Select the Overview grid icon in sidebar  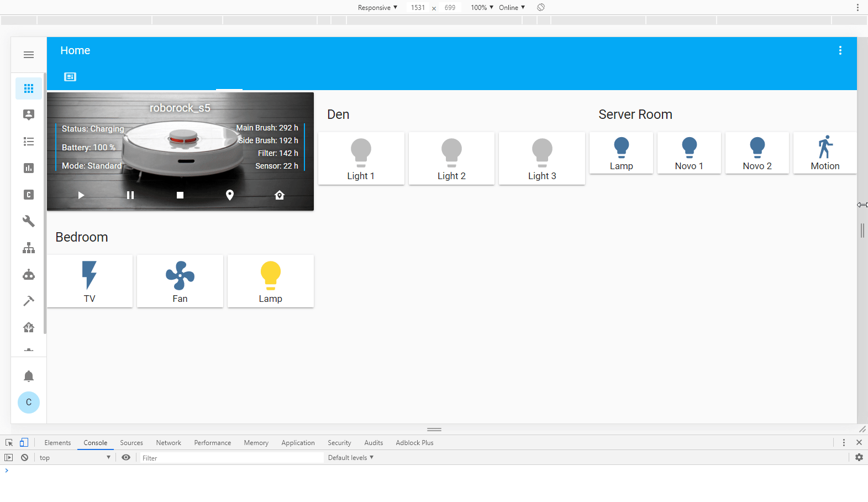click(x=29, y=88)
